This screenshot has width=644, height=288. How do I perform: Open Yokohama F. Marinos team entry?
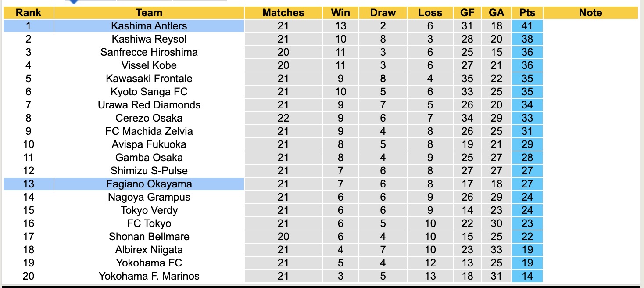[x=149, y=276]
